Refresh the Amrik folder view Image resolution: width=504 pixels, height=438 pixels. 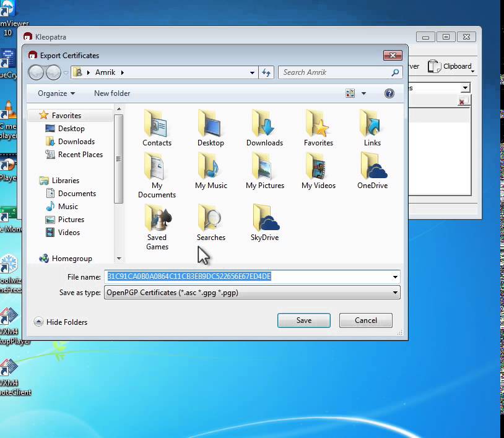[x=266, y=72]
